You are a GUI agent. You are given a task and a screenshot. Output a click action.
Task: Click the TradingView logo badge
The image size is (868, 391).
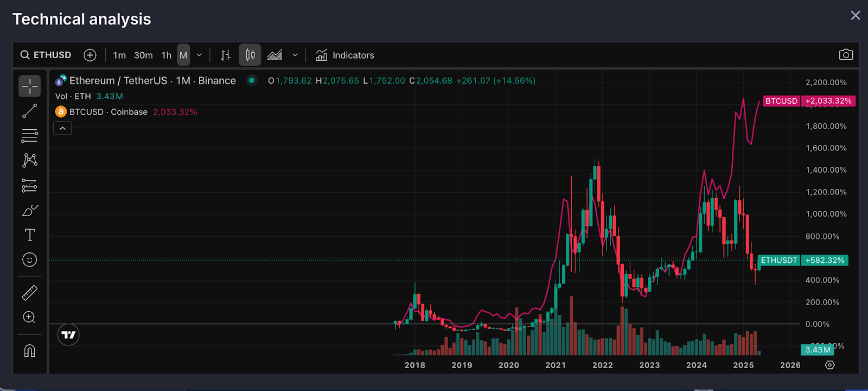pyautogui.click(x=68, y=335)
